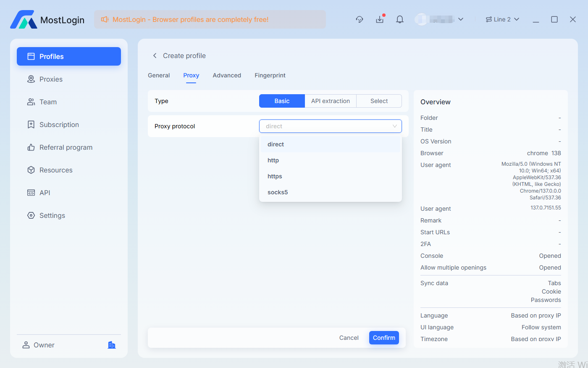Choose direct from protocol list
588x368 pixels.
coord(331,144)
